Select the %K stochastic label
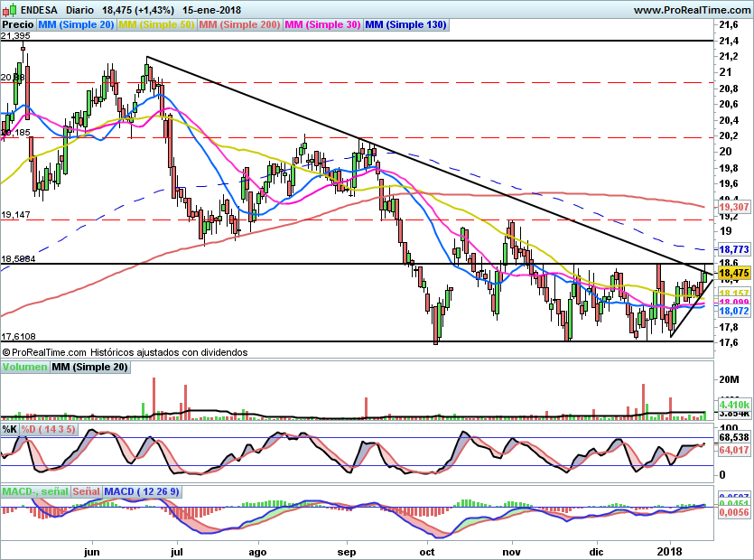This screenshot has height=560, width=754. point(10,428)
